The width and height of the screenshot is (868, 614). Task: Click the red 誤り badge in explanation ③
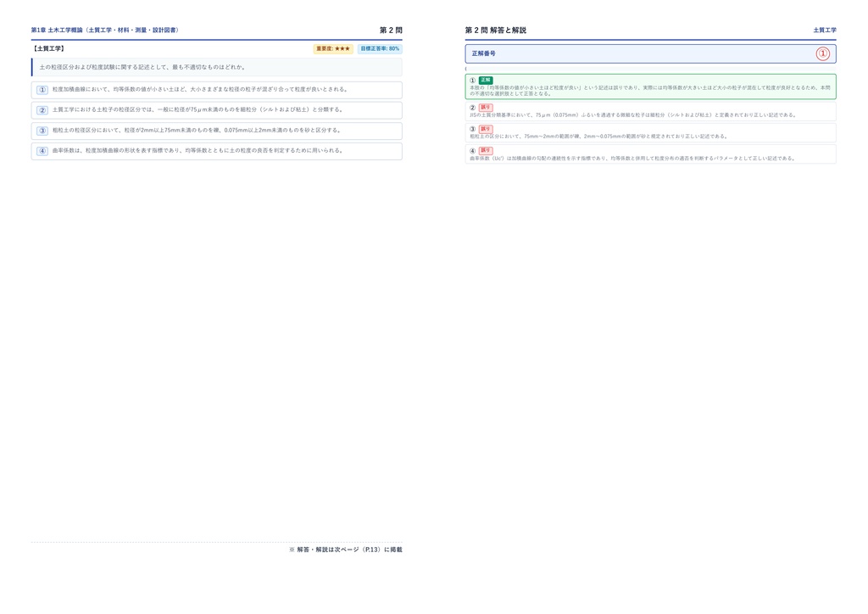point(486,129)
